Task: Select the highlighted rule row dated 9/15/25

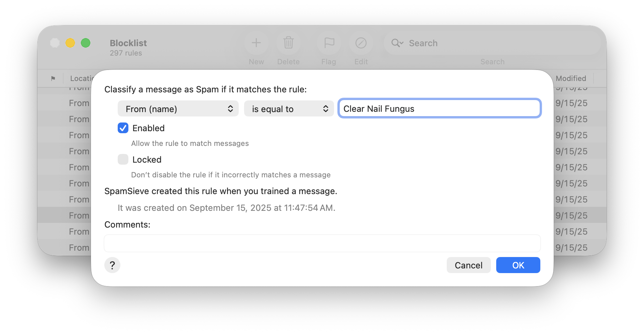Action: point(571,215)
